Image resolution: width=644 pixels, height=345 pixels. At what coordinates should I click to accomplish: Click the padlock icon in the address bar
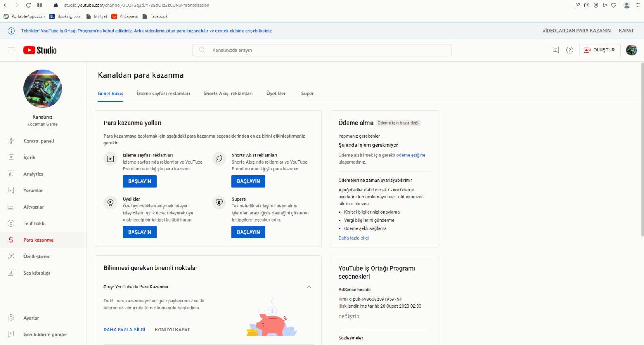[x=56, y=5]
